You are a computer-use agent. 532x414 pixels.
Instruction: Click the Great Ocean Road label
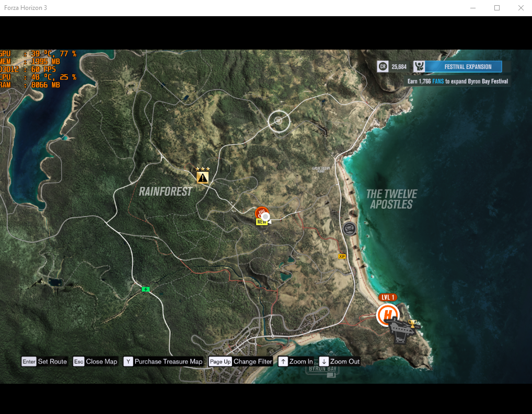(321, 170)
